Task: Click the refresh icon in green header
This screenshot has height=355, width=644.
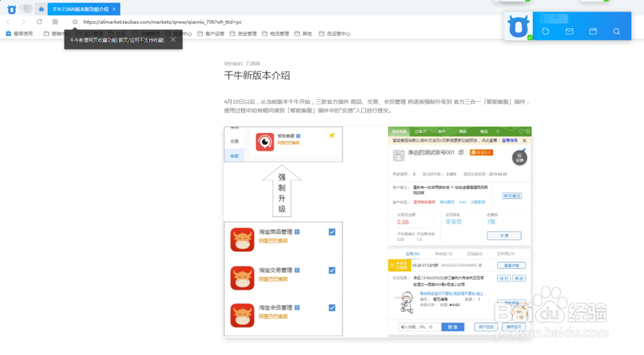Action: pyautogui.click(x=521, y=131)
